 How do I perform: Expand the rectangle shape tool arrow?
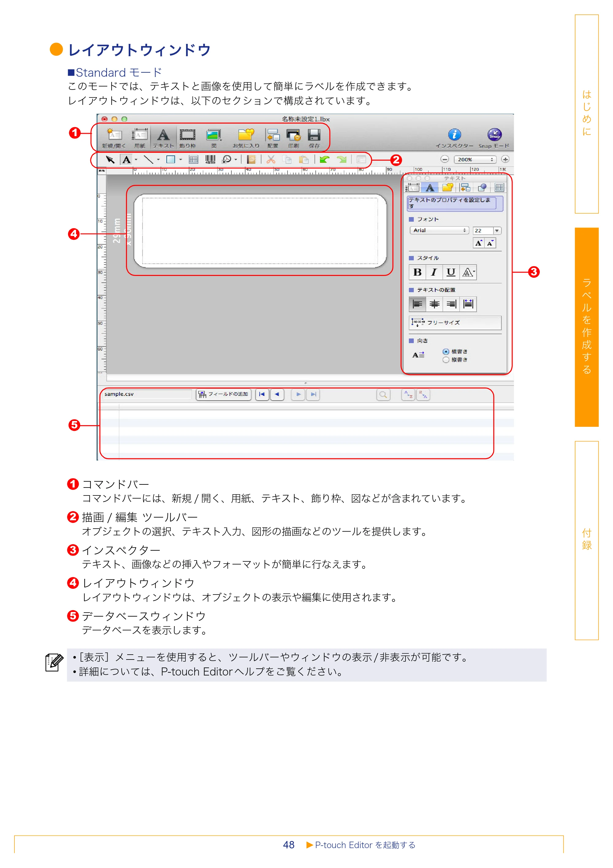coord(181,159)
